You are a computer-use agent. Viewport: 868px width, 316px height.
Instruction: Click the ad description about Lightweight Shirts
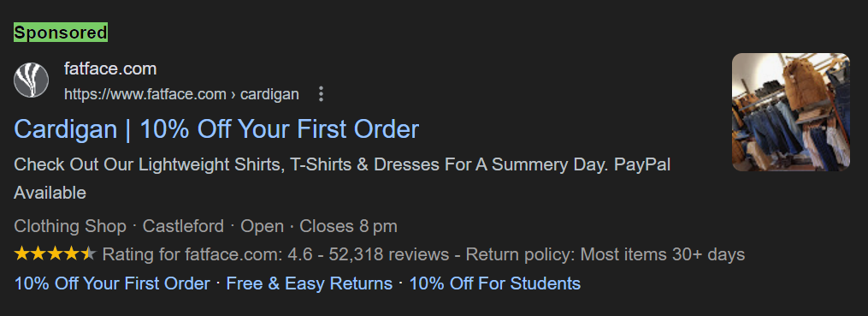click(x=342, y=178)
